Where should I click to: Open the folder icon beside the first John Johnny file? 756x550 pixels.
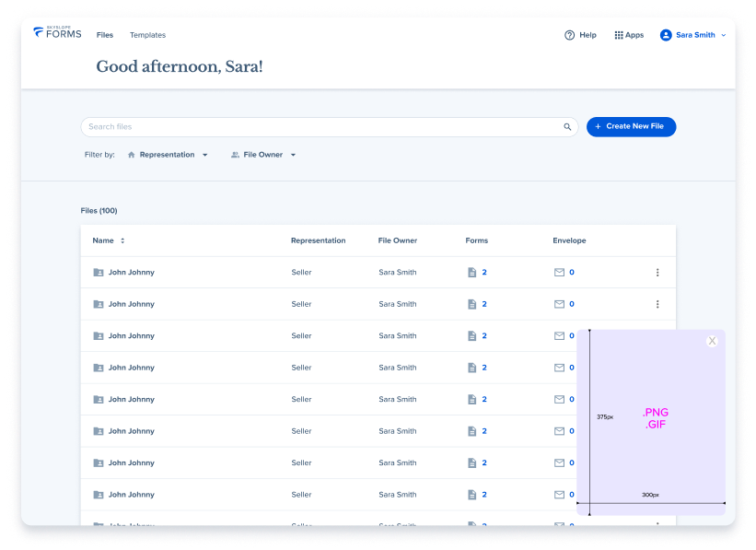click(x=98, y=272)
